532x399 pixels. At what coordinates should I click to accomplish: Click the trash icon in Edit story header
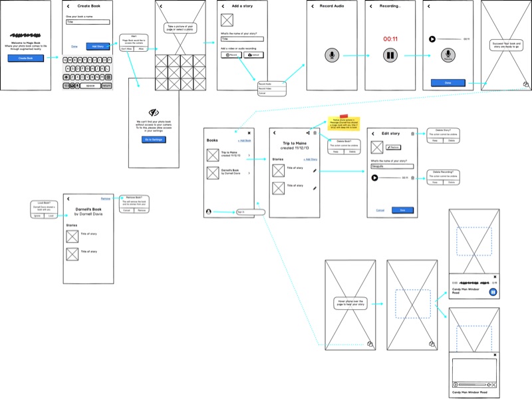pos(412,134)
